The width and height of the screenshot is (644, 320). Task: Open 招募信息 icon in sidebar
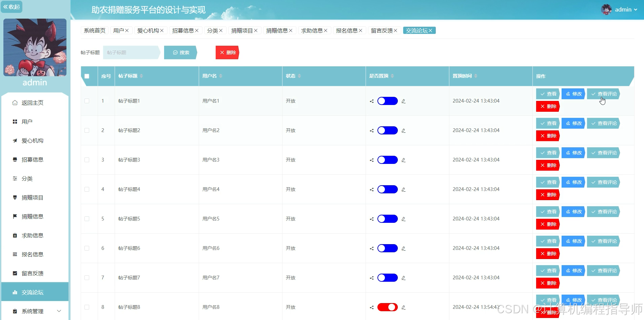pos(15,159)
